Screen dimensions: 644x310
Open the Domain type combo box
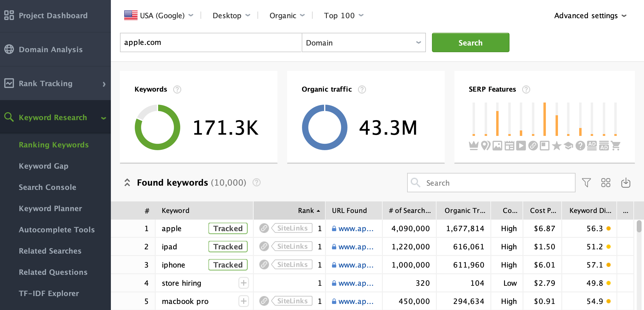pyautogui.click(x=364, y=42)
